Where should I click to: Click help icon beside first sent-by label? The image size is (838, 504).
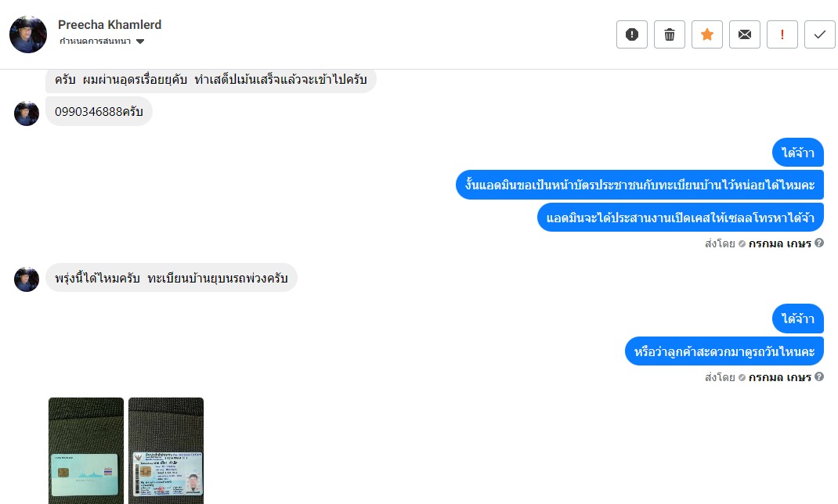[818, 243]
